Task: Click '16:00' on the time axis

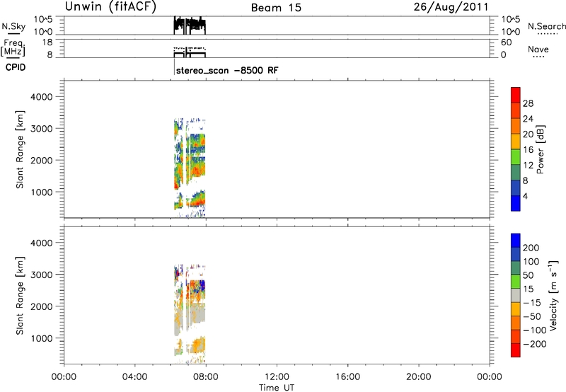Action: [x=347, y=377]
